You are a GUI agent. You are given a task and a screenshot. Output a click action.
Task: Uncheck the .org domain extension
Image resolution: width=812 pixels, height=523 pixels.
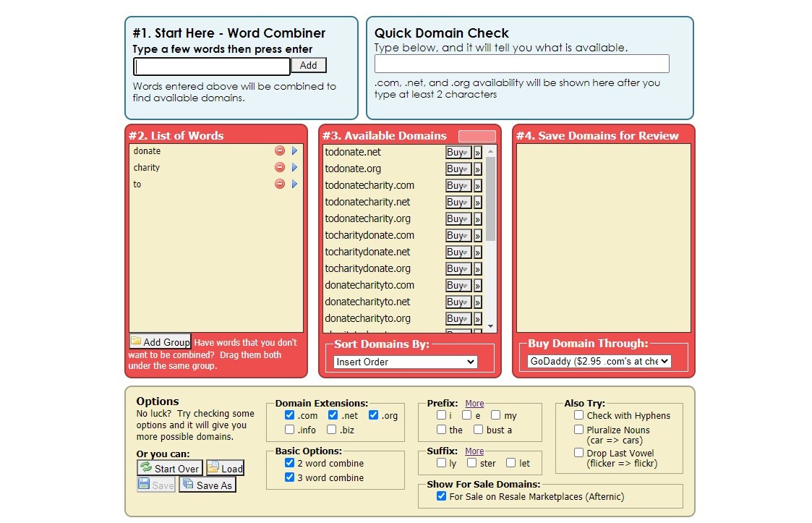[373, 415]
